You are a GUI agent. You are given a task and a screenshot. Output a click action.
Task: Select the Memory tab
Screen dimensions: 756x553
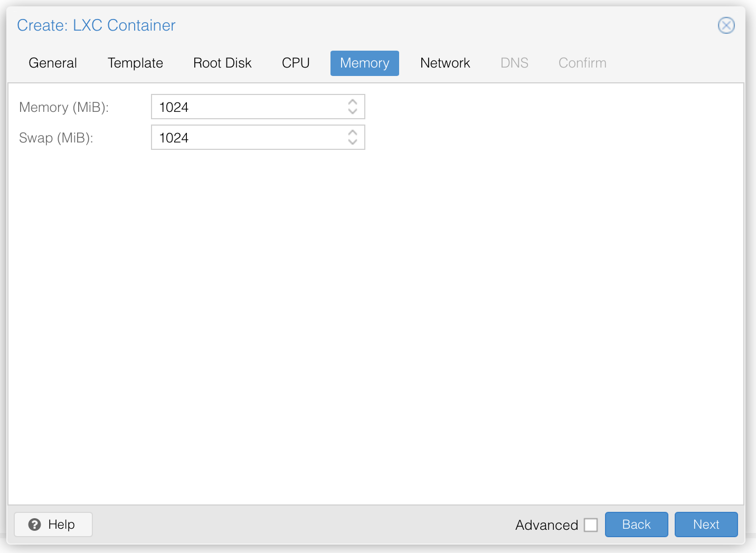pyautogui.click(x=364, y=63)
